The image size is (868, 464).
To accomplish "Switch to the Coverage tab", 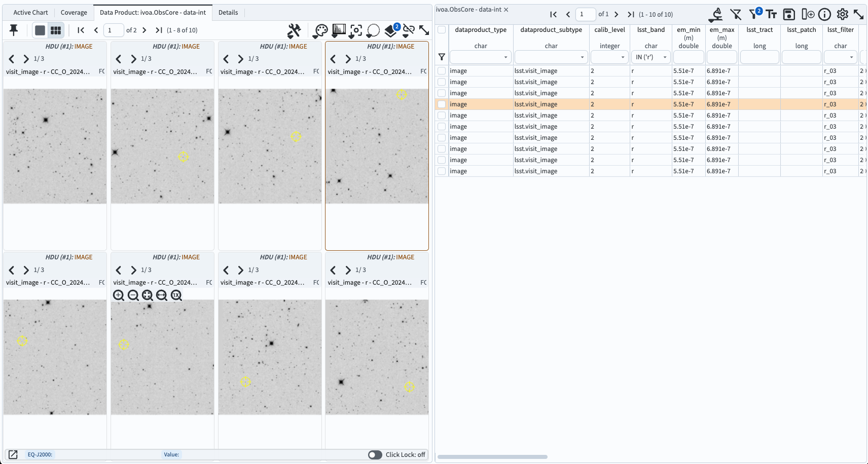I will pyautogui.click(x=74, y=12).
